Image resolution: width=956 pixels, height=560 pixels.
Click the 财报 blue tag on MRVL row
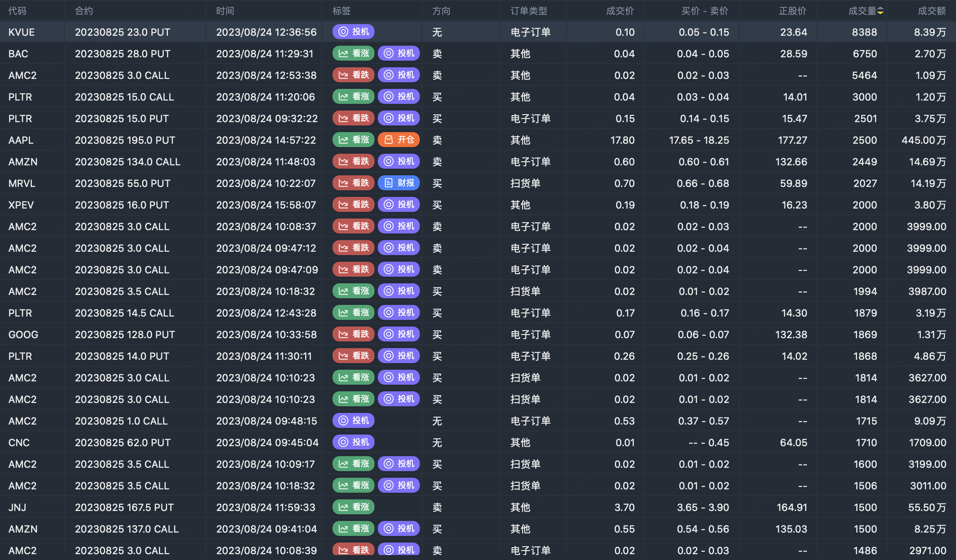[399, 183]
